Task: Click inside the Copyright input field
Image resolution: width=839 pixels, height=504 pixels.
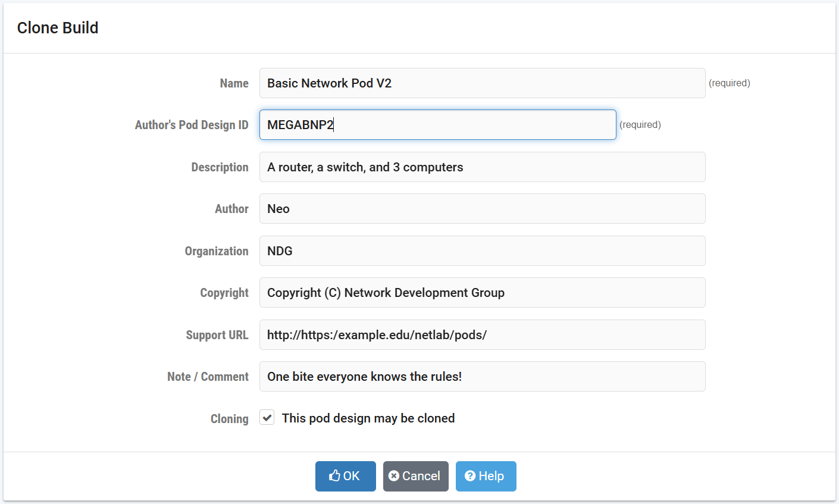Action: [482, 293]
